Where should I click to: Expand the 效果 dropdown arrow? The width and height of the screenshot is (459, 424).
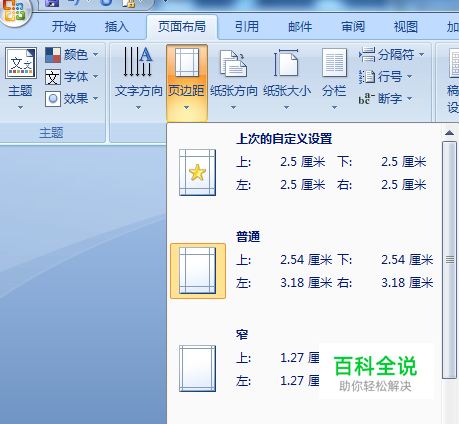pyautogui.click(x=96, y=99)
